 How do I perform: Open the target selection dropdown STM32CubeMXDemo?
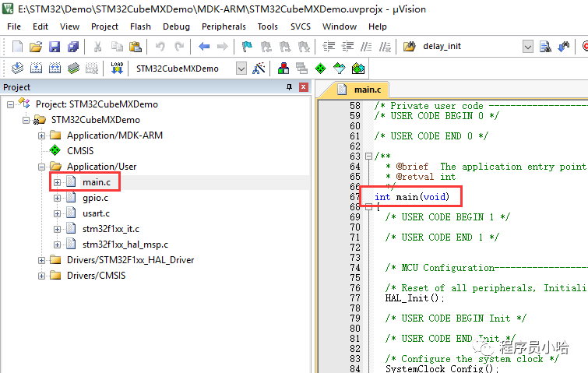pos(241,69)
